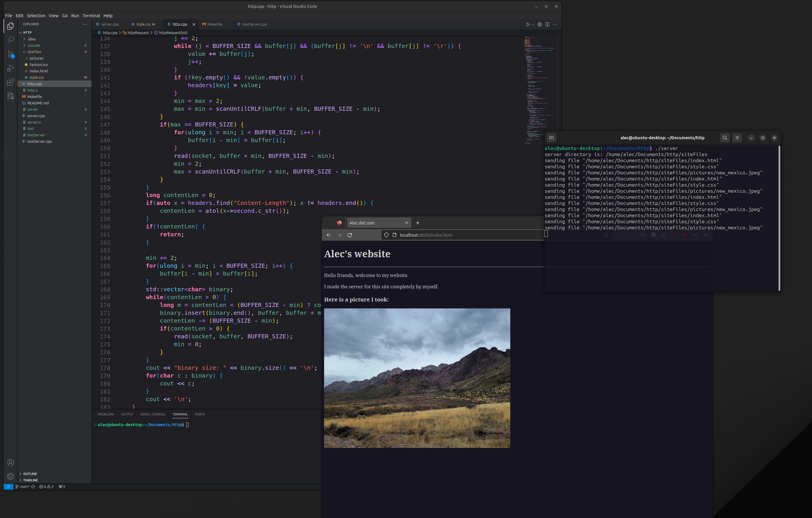812x518 pixels.
Task: Click the httpRequest class breadcrumb
Action: point(136,33)
